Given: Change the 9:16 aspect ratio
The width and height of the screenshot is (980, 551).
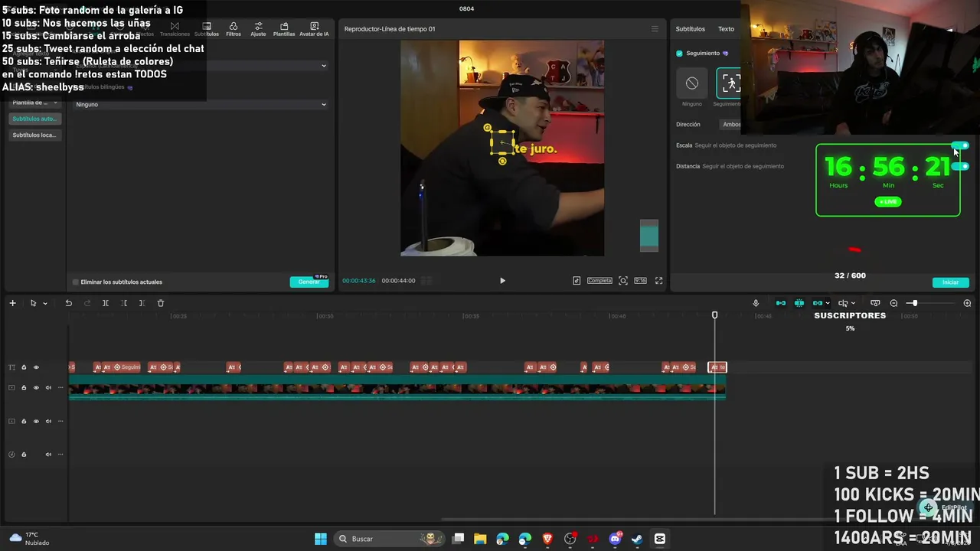Looking at the screenshot, I should (640, 281).
